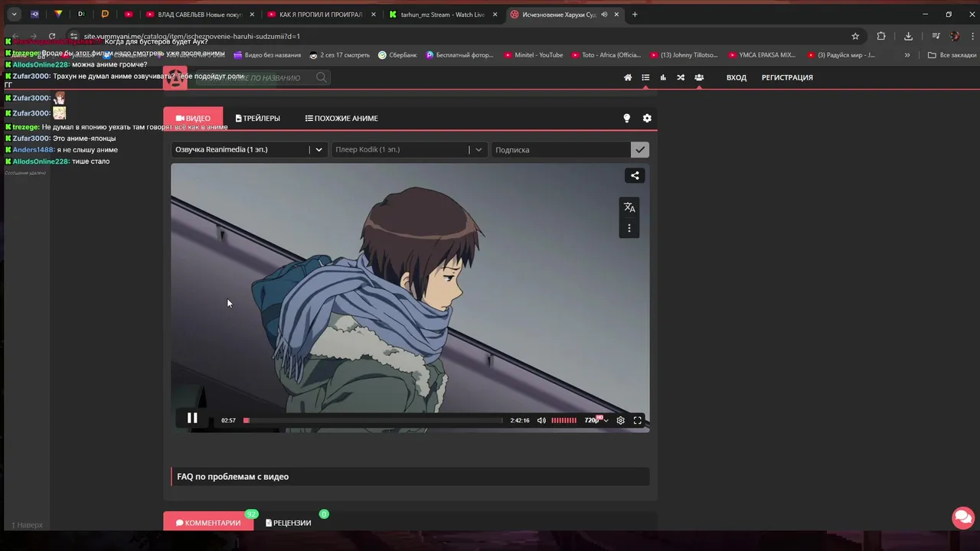Screen dimensions: 980x551
Task: Click the 2:42:16 total duration label
Action: 520,420
